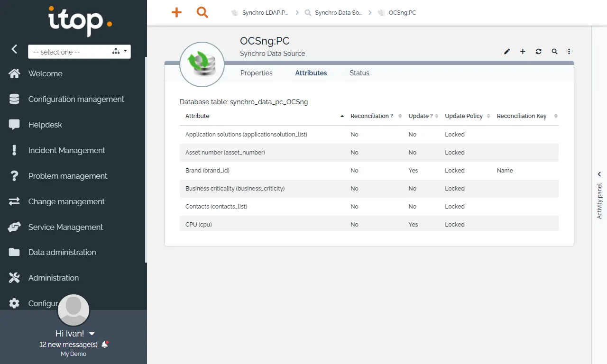Screen dimensions: 607x364
Task: Click the notification bell icon
Action: [x=105, y=345]
